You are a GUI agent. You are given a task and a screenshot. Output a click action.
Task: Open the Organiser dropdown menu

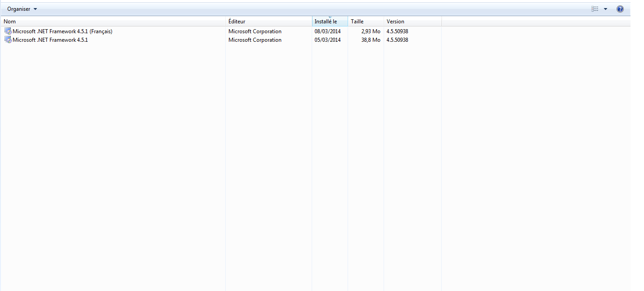pos(22,9)
